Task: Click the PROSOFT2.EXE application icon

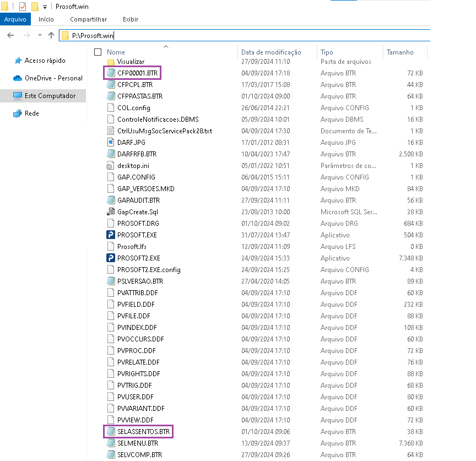Action: [111, 258]
